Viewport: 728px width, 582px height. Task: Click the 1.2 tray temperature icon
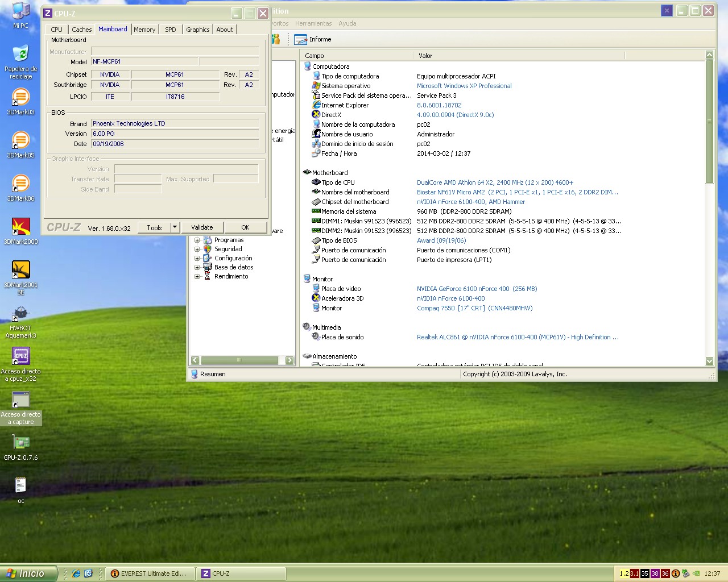point(624,573)
